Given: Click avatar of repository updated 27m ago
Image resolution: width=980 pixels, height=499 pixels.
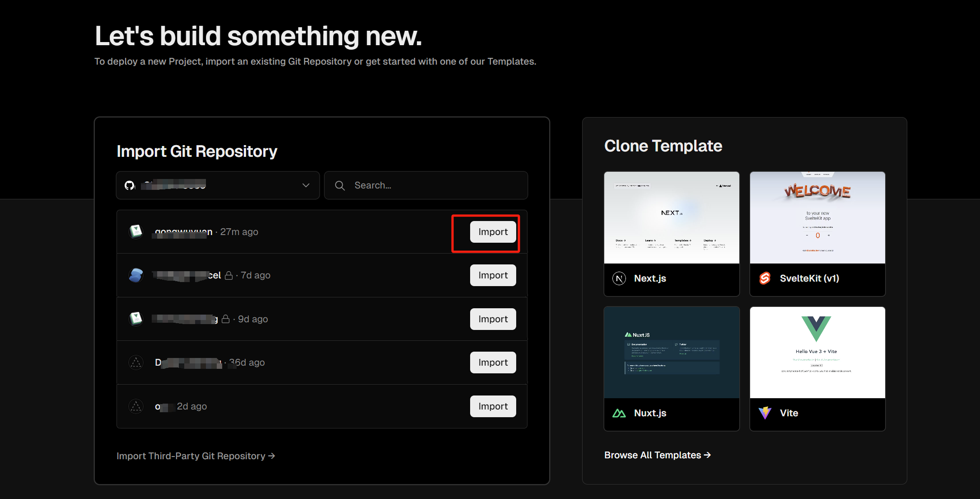Looking at the screenshot, I should pyautogui.click(x=136, y=231).
